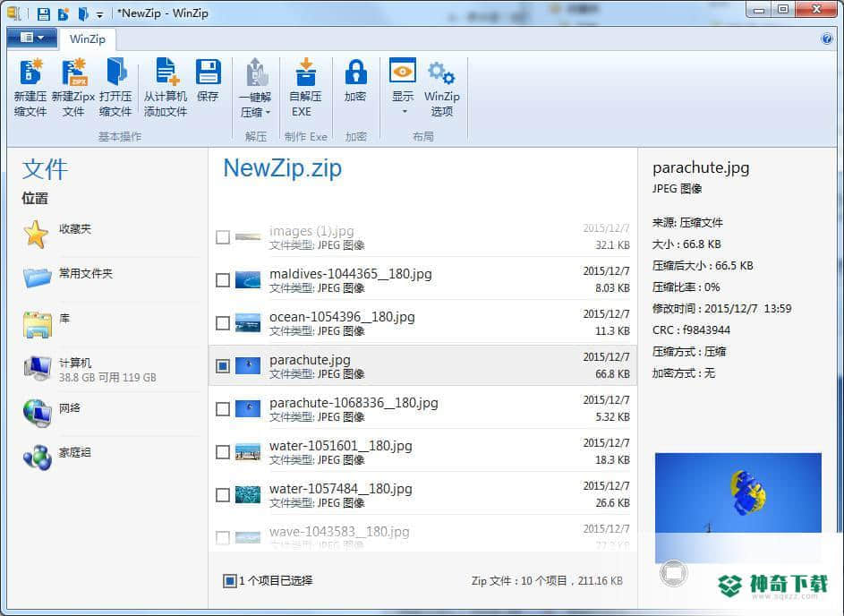This screenshot has height=616, width=844.
Task: Click the maldives-1044365__180.jpg thumbnail
Action: coord(248,280)
